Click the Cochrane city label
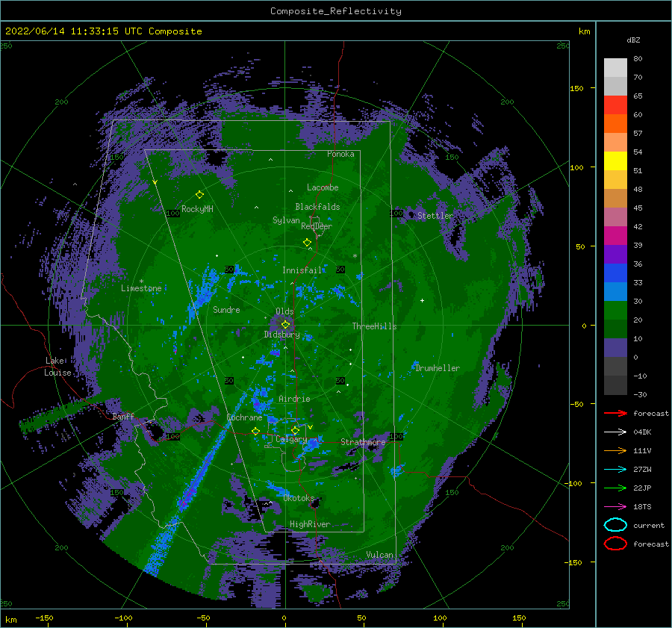 (244, 417)
